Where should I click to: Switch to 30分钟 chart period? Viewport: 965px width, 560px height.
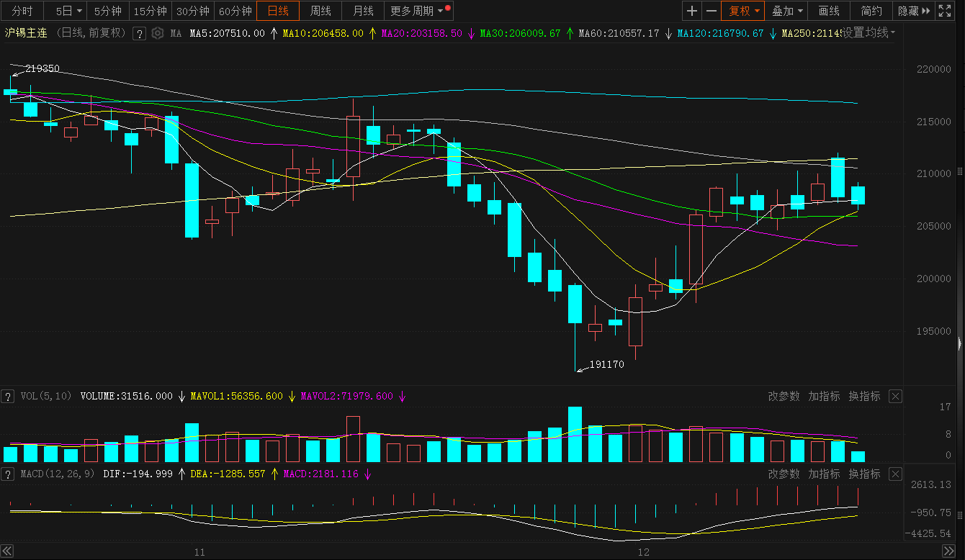(x=193, y=11)
